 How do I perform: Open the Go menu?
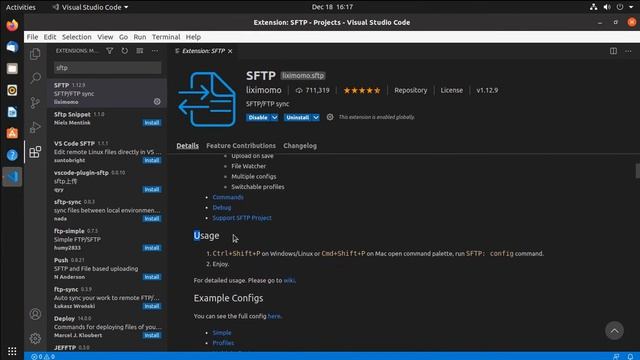(123, 37)
